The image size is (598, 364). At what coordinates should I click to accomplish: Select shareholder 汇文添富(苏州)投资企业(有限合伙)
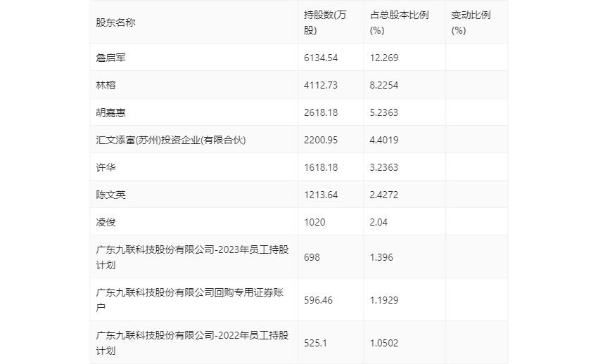tap(171, 140)
